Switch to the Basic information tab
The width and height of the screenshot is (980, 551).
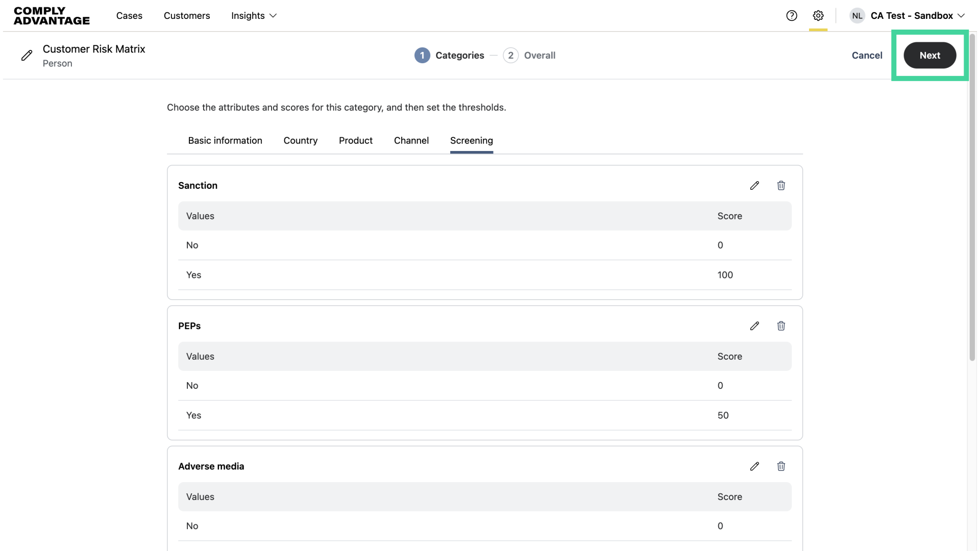coord(225,141)
